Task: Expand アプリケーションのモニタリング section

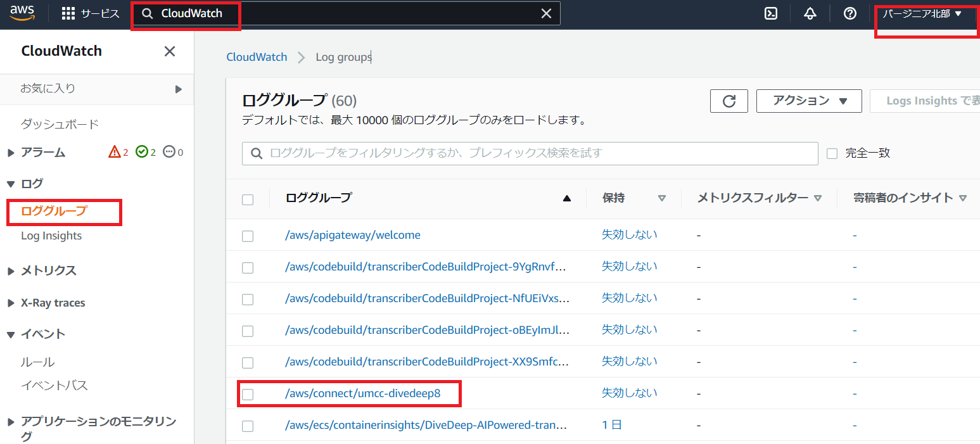Action: pyautogui.click(x=11, y=422)
